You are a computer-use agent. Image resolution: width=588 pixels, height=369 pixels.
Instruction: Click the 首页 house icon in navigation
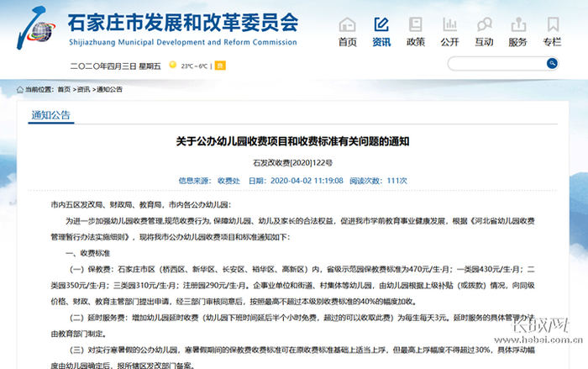[x=347, y=24]
